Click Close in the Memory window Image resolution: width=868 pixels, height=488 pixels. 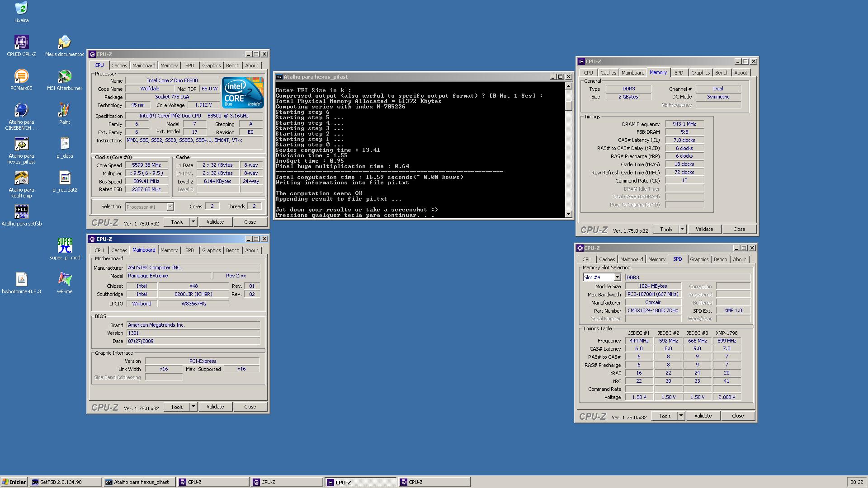pos(739,229)
